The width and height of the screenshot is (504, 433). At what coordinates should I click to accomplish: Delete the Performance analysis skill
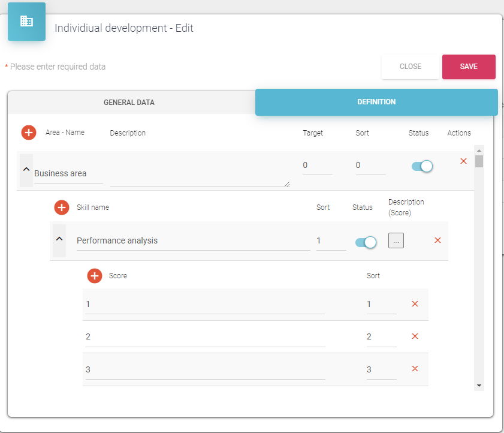(x=437, y=240)
